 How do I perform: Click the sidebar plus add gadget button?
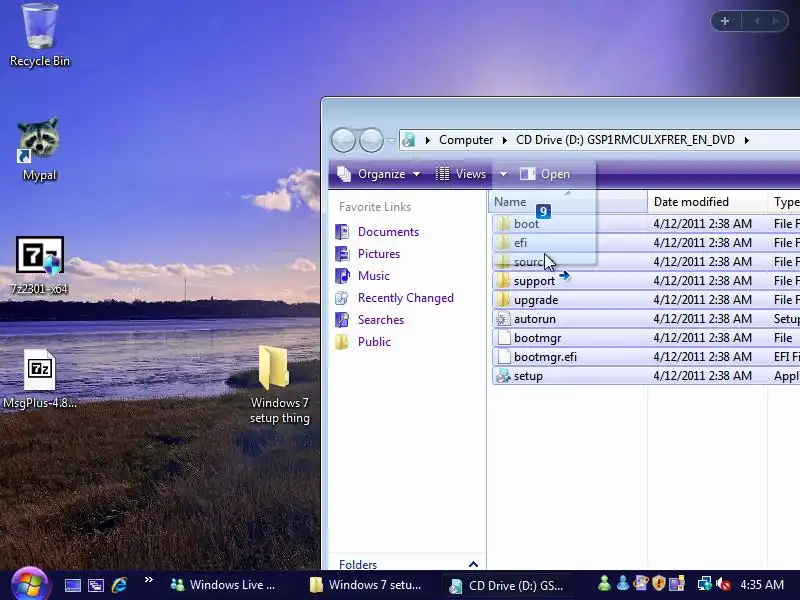click(725, 21)
